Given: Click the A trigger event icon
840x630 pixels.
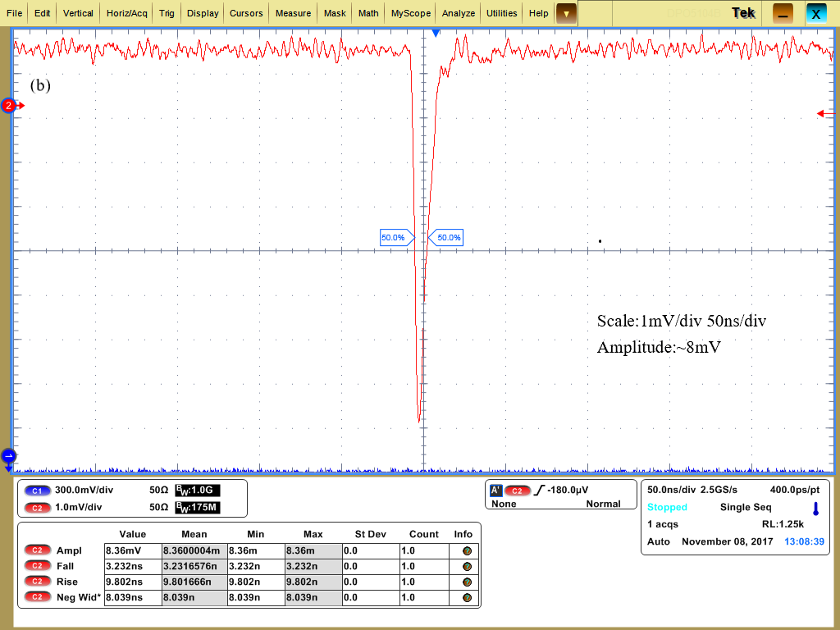Looking at the screenshot, I should (495, 491).
